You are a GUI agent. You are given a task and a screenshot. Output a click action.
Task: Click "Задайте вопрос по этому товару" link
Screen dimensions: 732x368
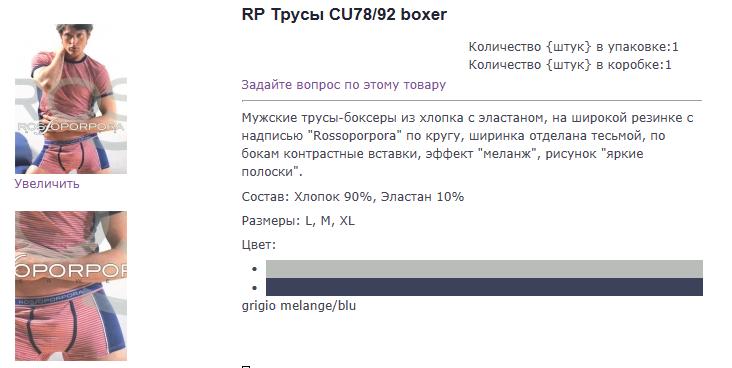point(344,85)
